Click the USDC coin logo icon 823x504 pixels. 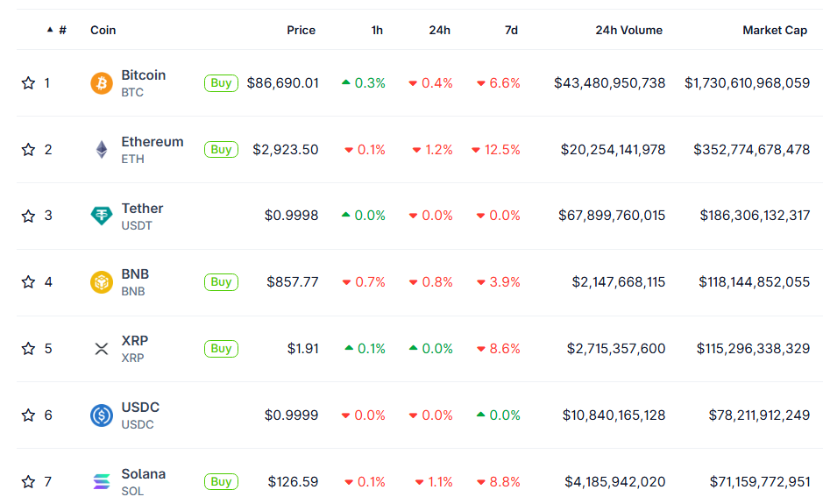102,415
